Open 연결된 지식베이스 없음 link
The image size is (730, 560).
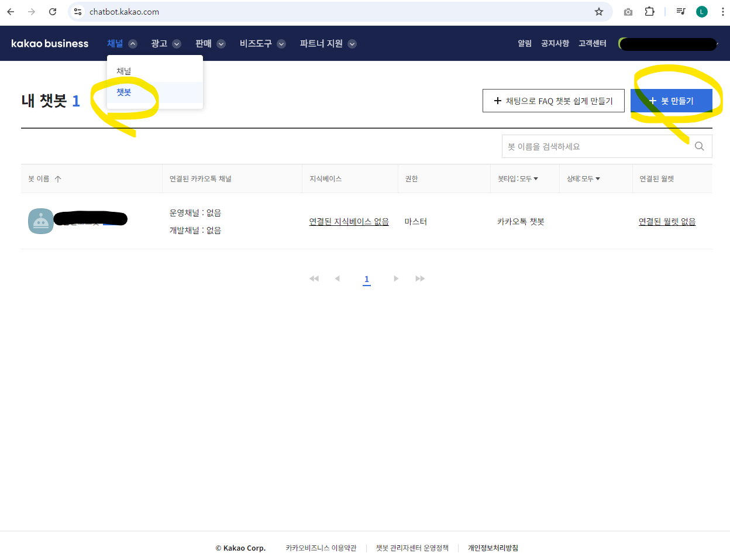[x=349, y=221]
